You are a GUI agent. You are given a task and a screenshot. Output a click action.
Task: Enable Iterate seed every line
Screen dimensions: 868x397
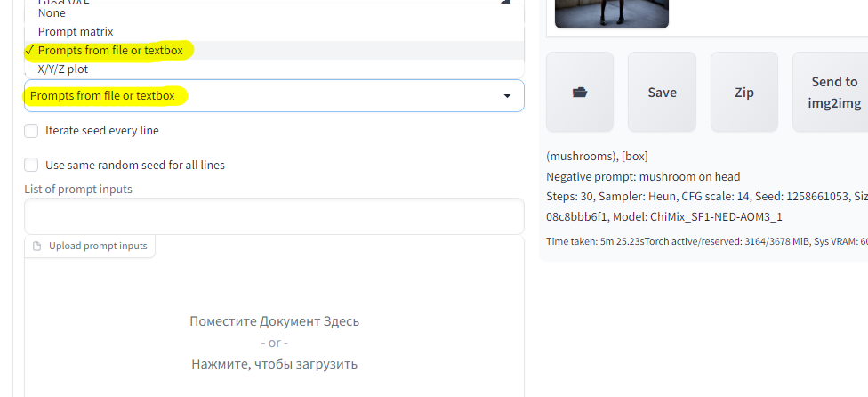tap(31, 131)
